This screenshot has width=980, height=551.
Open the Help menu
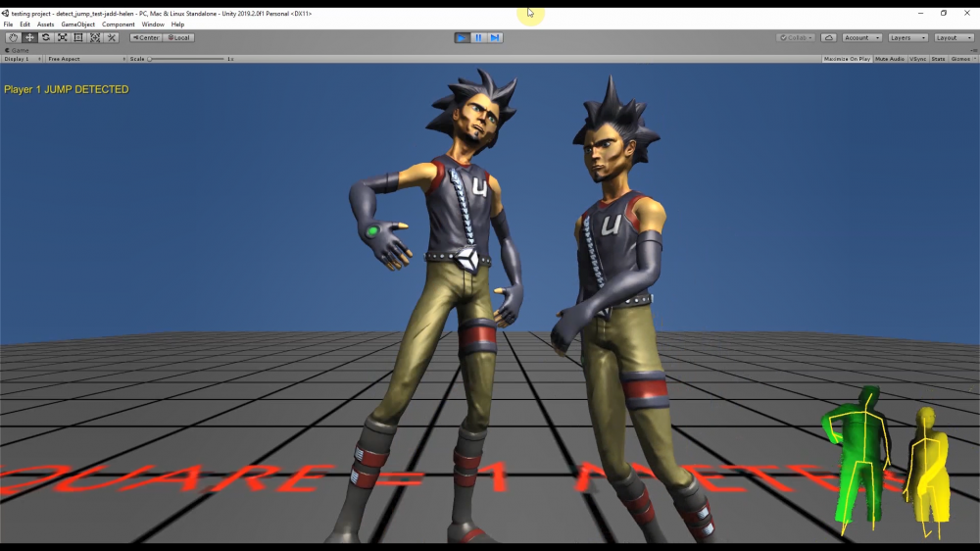pyautogui.click(x=177, y=25)
